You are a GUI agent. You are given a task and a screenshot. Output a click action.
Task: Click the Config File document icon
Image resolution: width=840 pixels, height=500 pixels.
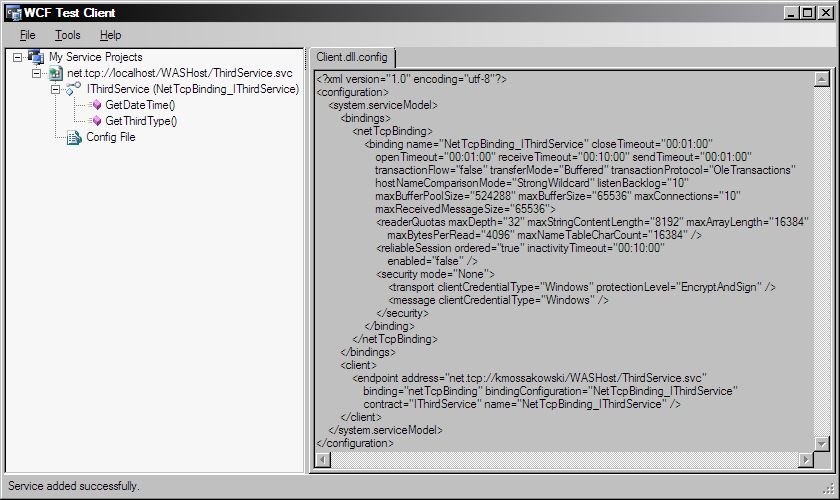pyautogui.click(x=74, y=138)
